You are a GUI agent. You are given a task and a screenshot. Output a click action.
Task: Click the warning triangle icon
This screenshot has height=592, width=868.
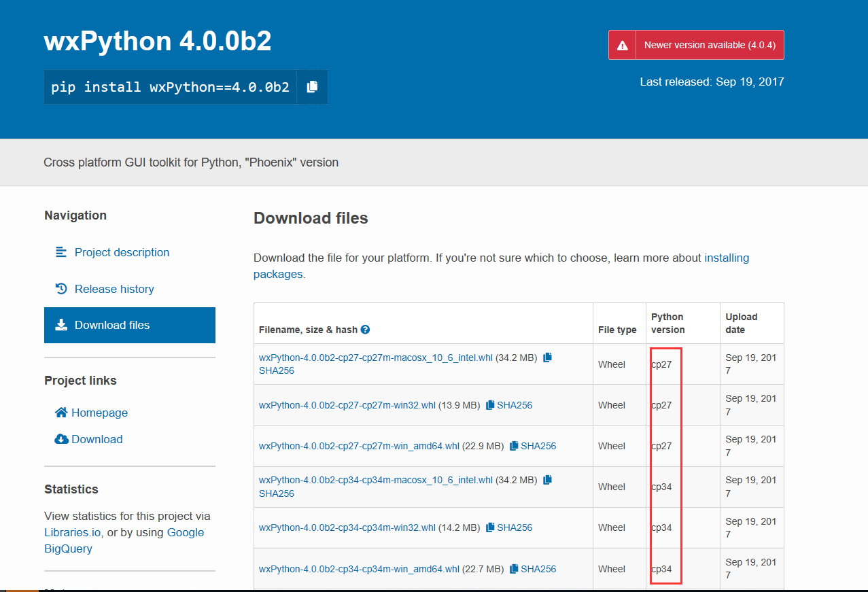pos(622,45)
